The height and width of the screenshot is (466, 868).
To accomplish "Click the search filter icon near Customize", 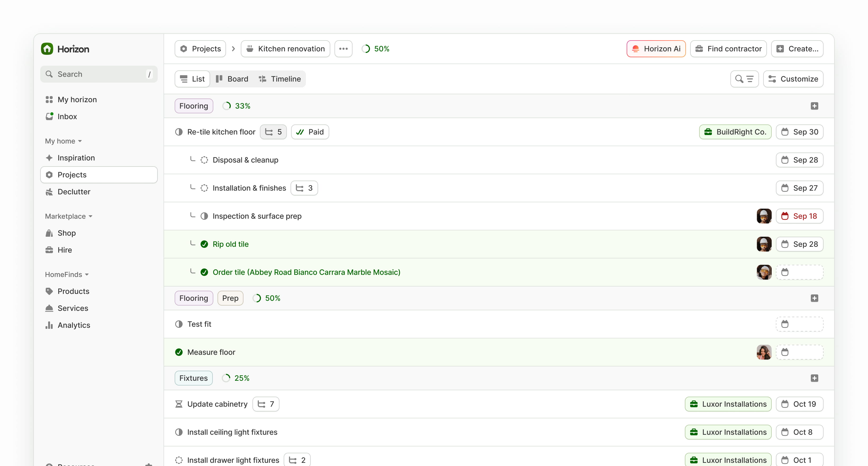I will (x=744, y=79).
